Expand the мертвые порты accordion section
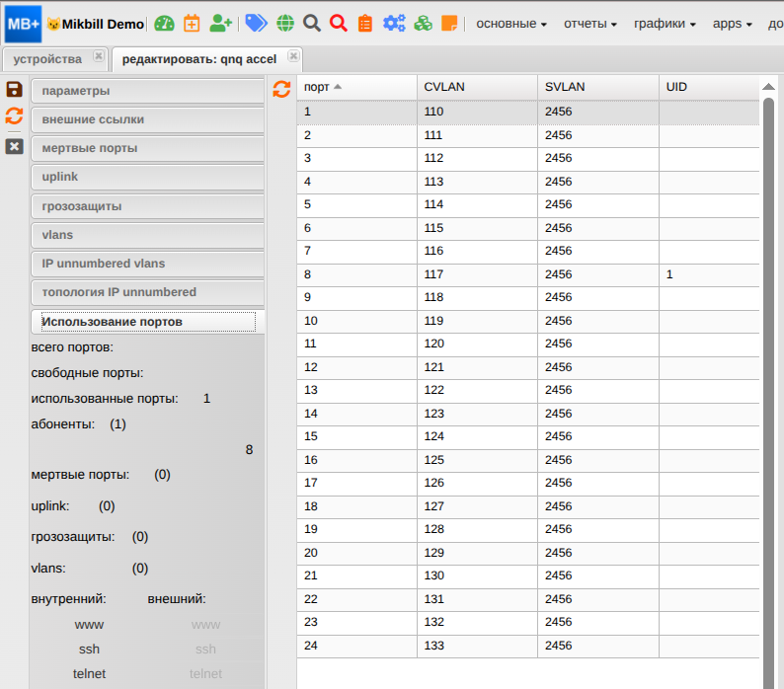This screenshot has height=689, width=784. (x=148, y=148)
